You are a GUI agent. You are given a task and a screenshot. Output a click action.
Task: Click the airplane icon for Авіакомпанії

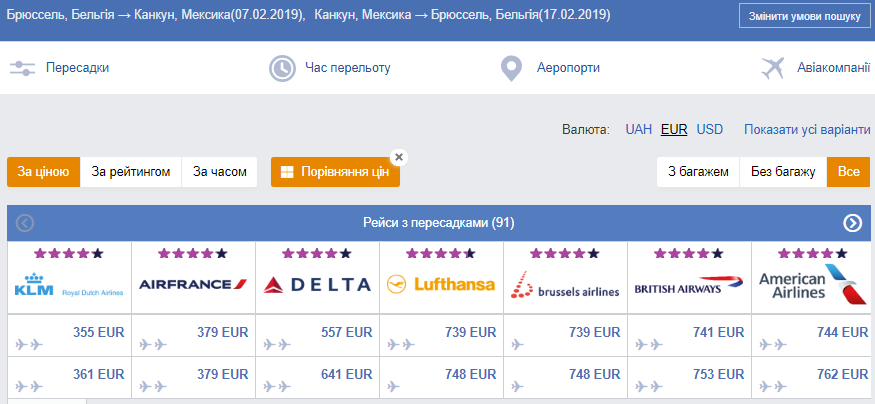pos(773,69)
